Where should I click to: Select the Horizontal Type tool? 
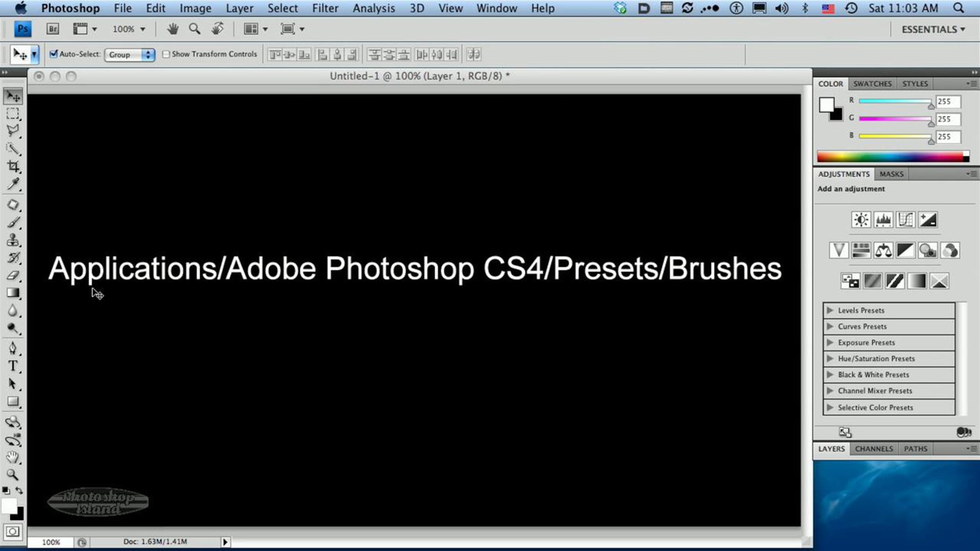tap(13, 366)
